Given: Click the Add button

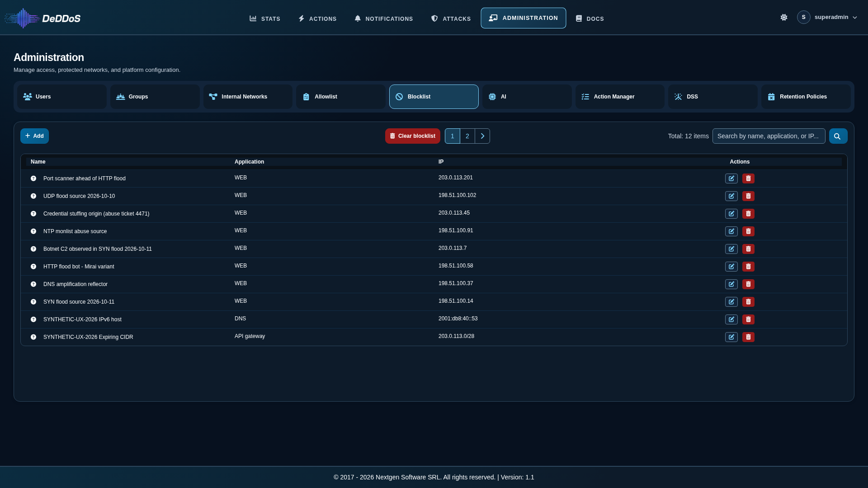Looking at the screenshot, I should point(34,136).
